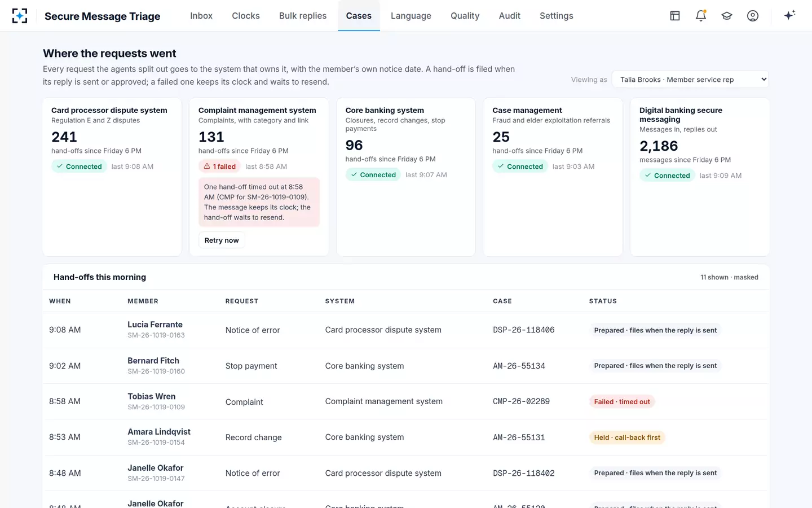Viewport: 812px width, 508px height.
Task: Click Connected badge in Core banking system card
Action: (373, 175)
